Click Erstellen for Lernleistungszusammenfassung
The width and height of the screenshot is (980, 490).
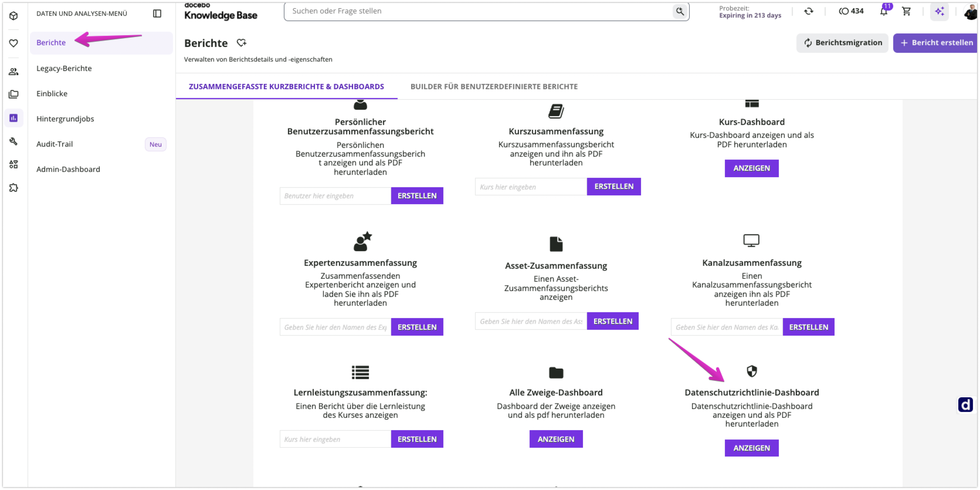(417, 439)
